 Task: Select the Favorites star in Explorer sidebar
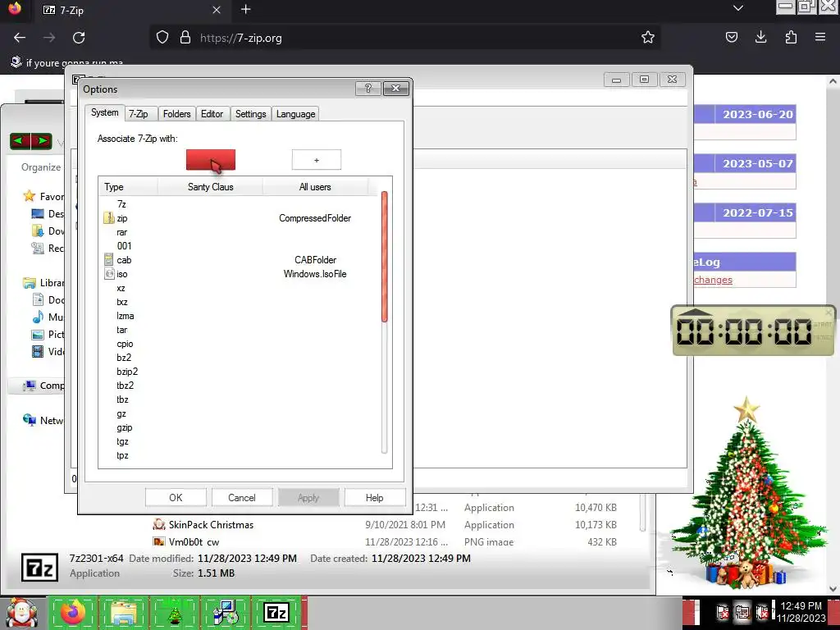(x=29, y=196)
